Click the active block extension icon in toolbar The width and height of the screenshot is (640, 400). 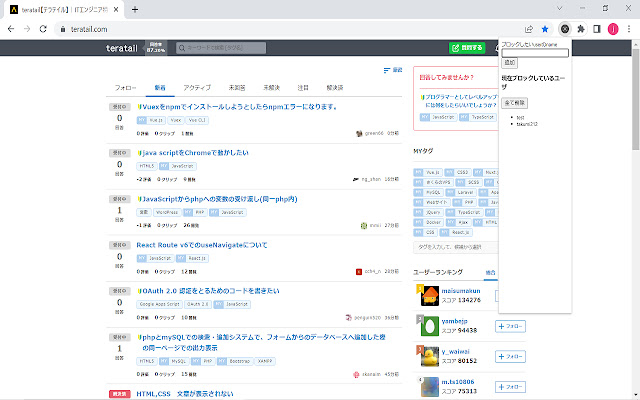click(565, 29)
